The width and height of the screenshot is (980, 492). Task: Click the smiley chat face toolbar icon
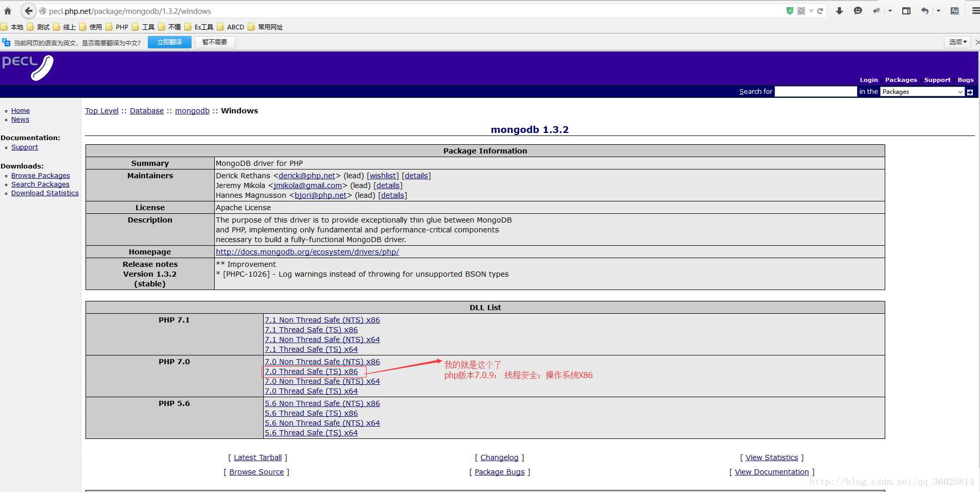click(x=858, y=11)
